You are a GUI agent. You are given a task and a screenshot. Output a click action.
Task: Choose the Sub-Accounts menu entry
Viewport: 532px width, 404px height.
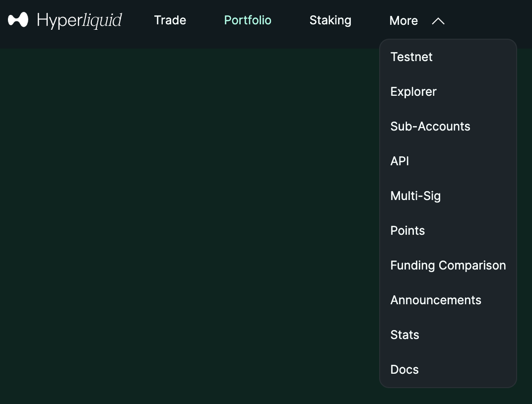point(430,127)
